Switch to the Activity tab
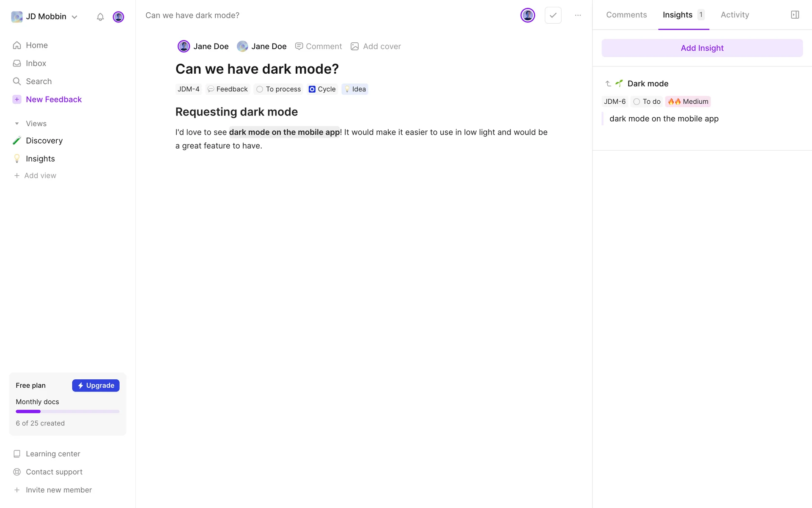The height and width of the screenshot is (508, 812). [x=735, y=15]
